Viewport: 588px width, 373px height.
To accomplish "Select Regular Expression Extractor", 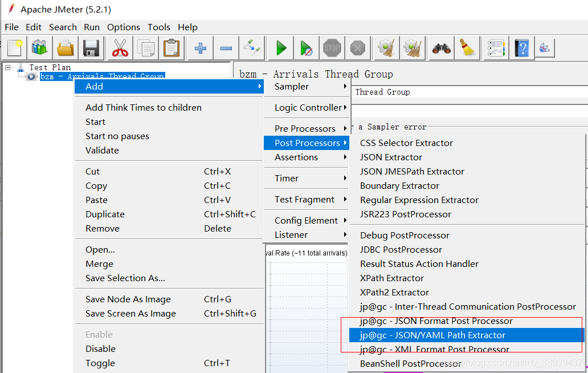I will click(x=467, y=200).
